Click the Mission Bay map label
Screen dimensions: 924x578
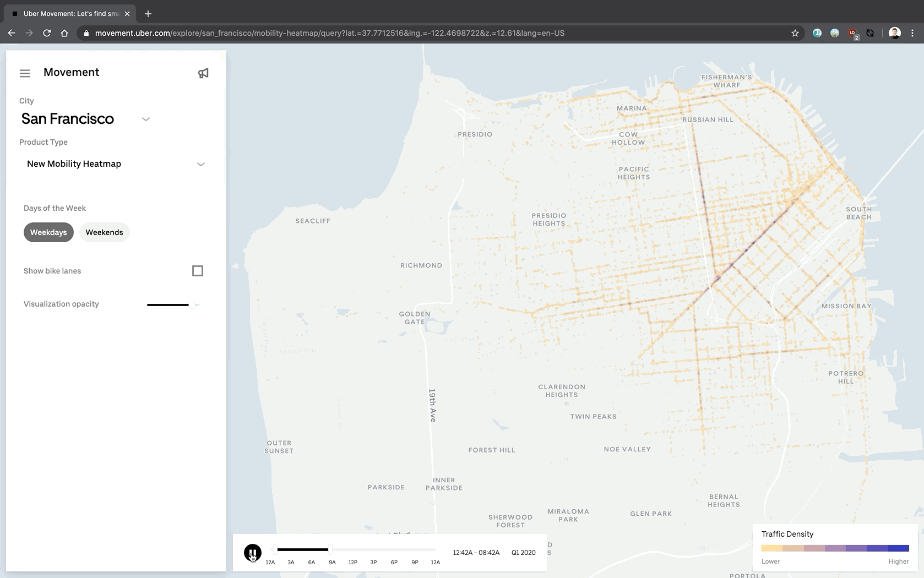point(846,306)
